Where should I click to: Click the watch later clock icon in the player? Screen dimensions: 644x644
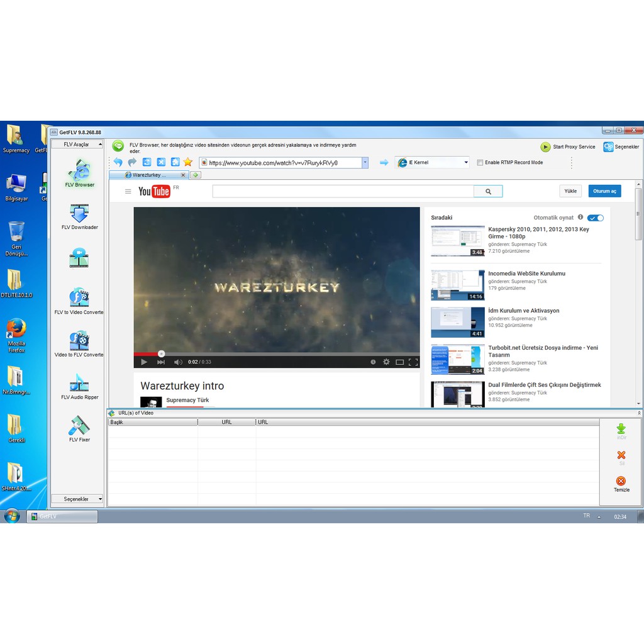point(373,362)
